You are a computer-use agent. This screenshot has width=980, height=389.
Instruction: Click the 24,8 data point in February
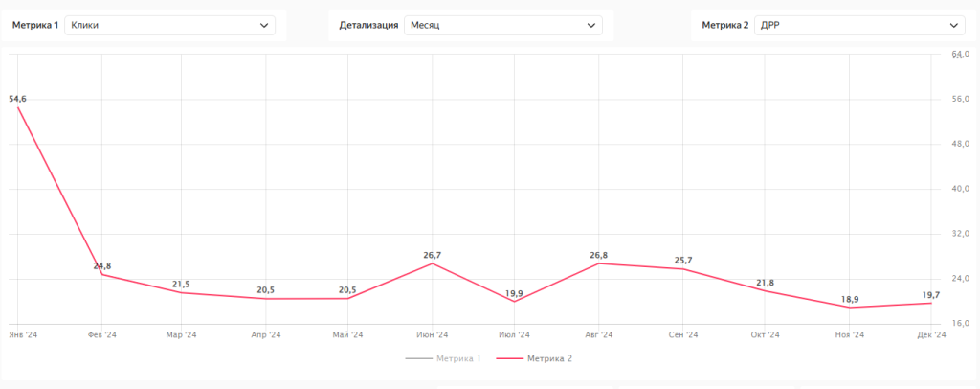(x=101, y=275)
